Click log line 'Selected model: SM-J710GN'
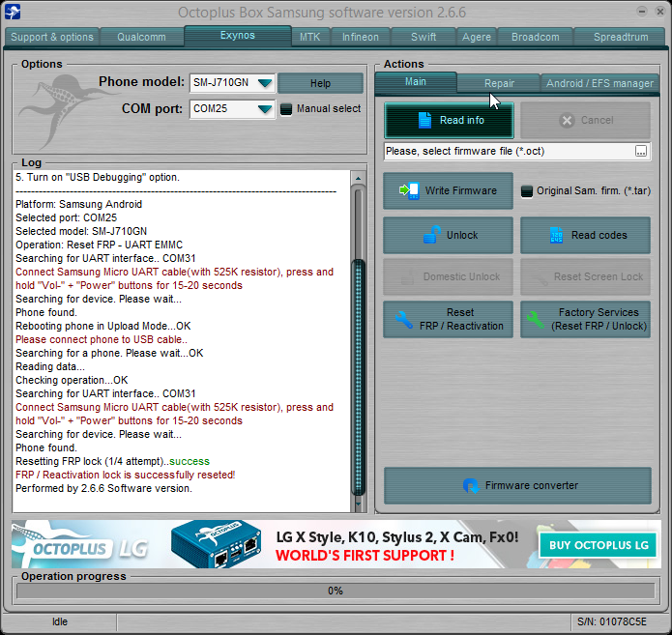 (81, 231)
